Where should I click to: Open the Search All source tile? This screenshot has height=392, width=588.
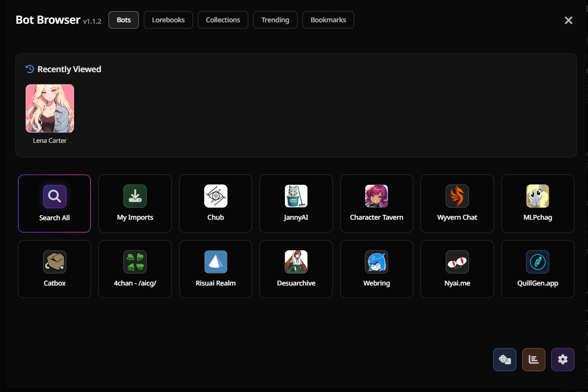click(x=54, y=203)
